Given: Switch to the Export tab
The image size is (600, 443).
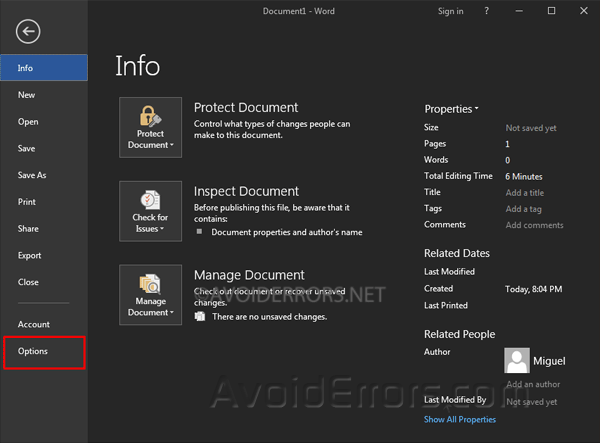Looking at the screenshot, I should point(30,255).
